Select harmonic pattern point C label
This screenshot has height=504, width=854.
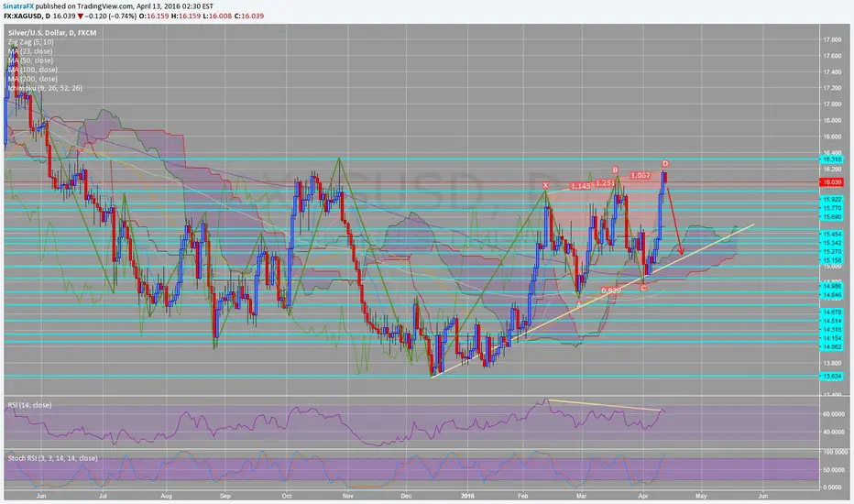point(644,288)
